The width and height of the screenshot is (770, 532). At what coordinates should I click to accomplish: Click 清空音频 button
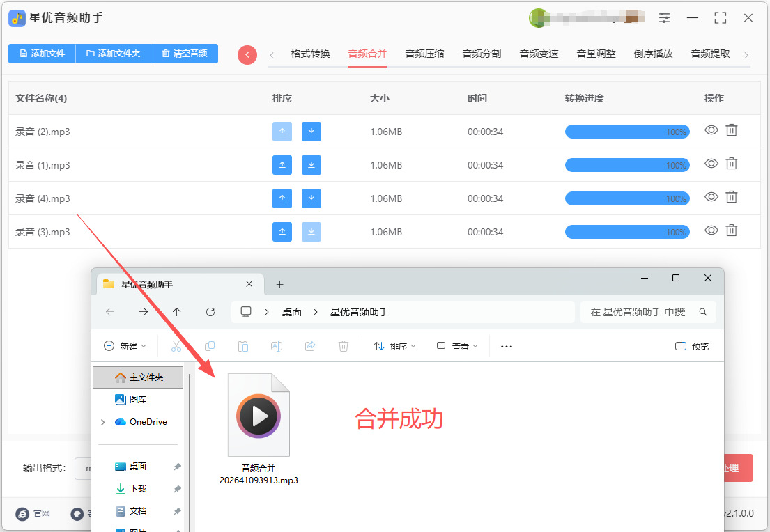pos(185,54)
